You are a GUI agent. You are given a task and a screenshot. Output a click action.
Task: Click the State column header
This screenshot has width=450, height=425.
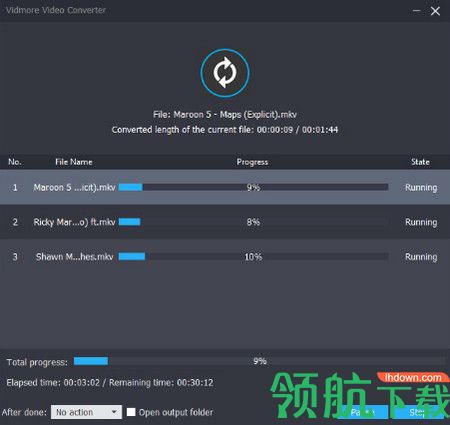point(420,162)
